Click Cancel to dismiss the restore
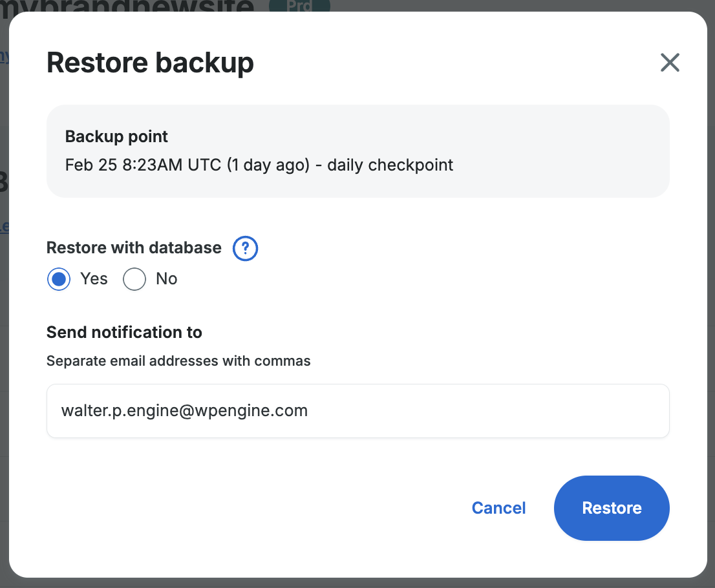This screenshot has width=715, height=588. [498, 508]
